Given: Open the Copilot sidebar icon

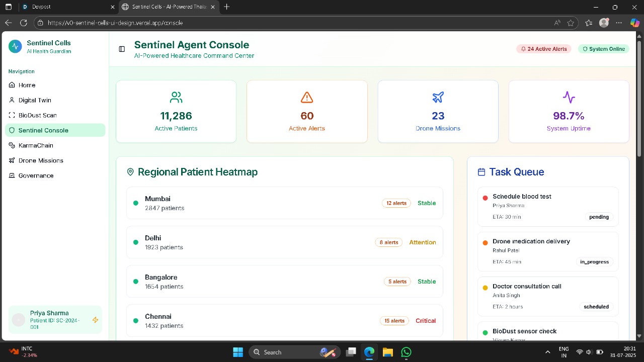Looking at the screenshot, I should pos(635,23).
